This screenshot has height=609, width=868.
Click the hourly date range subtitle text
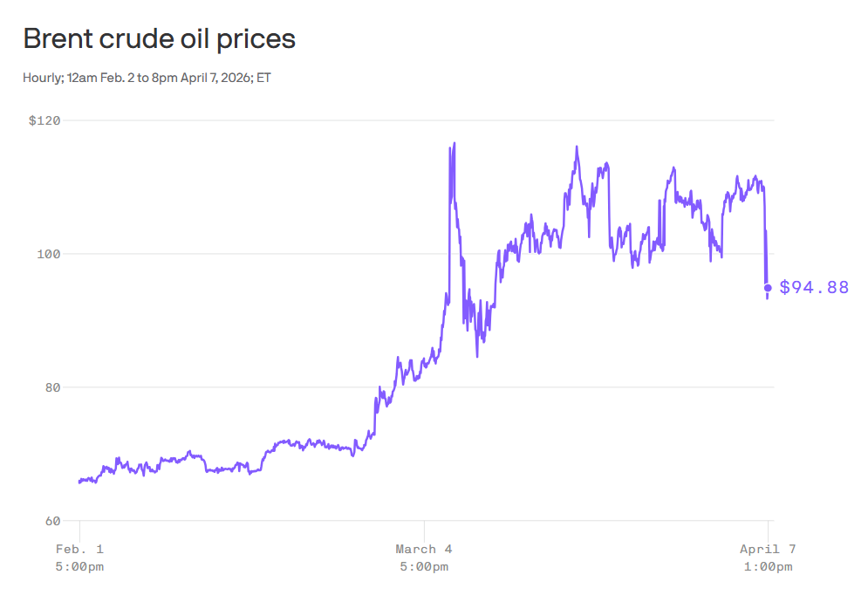pyautogui.click(x=147, y=78)
